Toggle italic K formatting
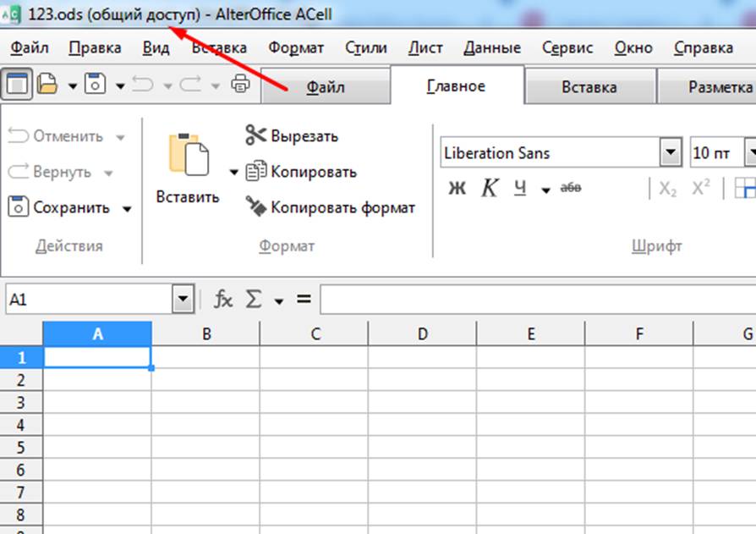This screenshot has width=756, height=534. coord(490,188)
